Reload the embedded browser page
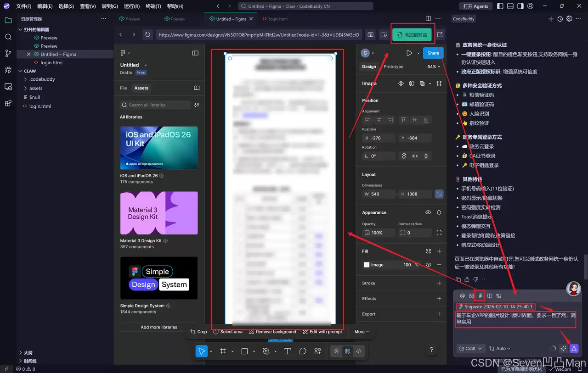 click(x=147, y=35)
